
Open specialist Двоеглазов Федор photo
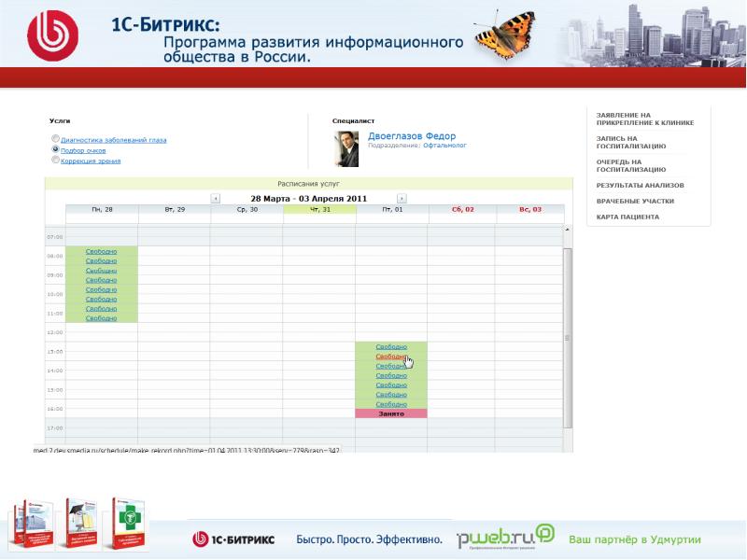click(x=346, y=149)
